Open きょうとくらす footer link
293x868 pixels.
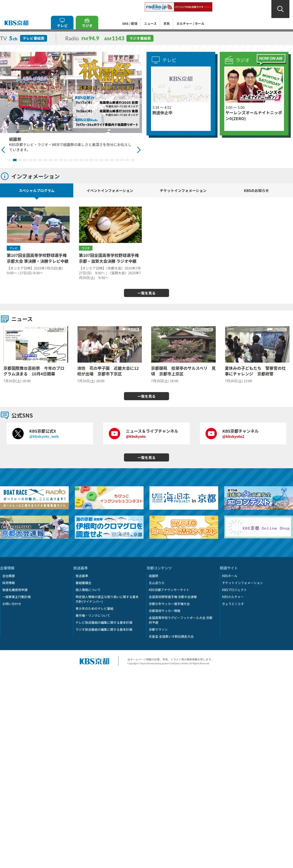click(x=233, y=604)
